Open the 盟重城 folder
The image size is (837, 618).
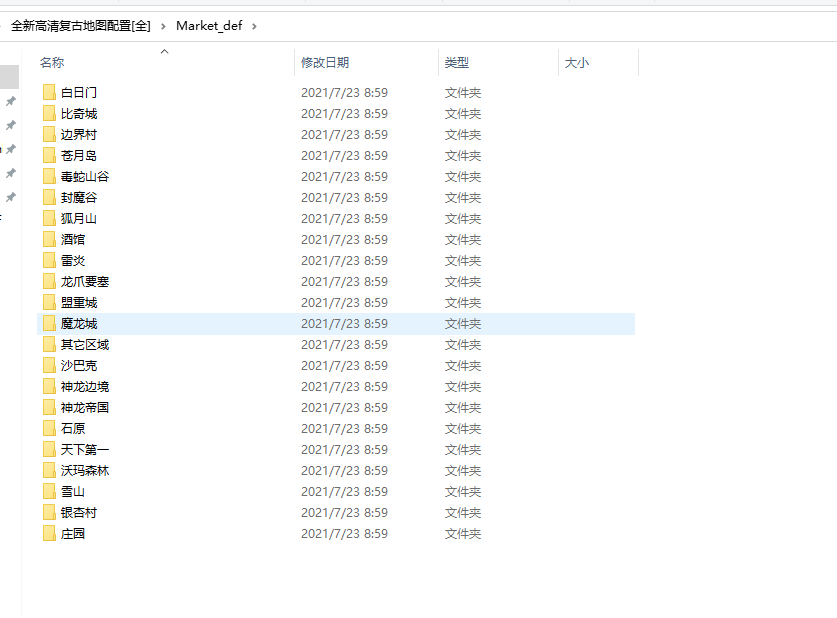[x=75, y=302]
